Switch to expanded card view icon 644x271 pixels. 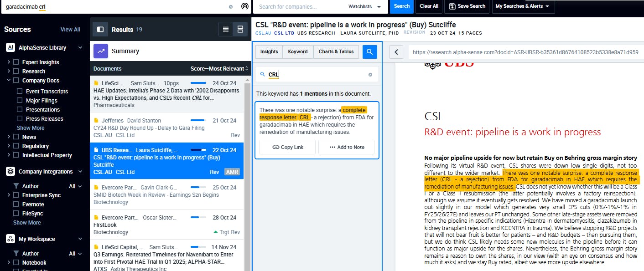[x=240, y=29]
